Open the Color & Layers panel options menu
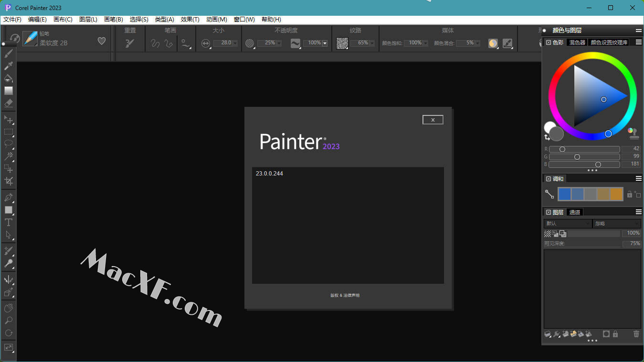The height and width of the screenshot is (362, 644). 638,31
